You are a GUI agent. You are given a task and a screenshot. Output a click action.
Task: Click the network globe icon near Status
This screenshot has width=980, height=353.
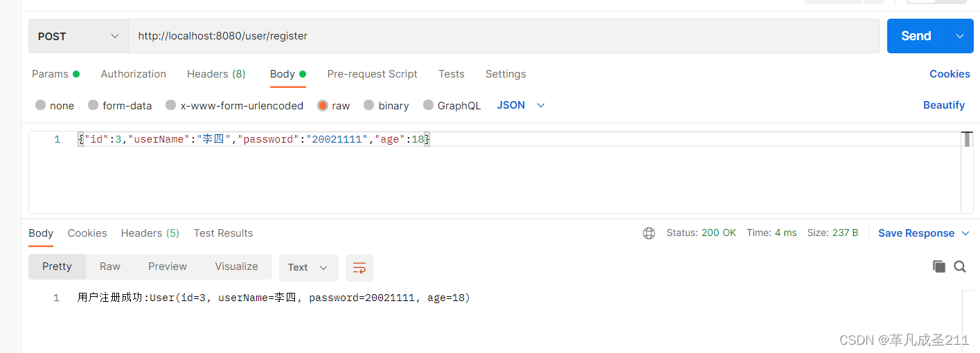(x=649, y=233)
